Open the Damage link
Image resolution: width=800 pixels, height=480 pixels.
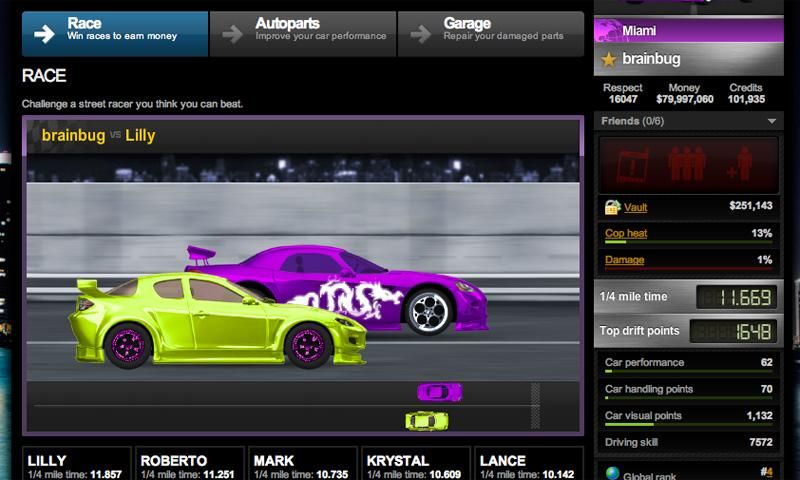(624, 260)
